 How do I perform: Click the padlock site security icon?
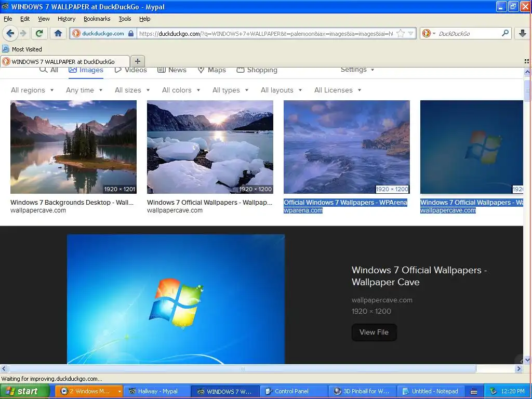131,33
